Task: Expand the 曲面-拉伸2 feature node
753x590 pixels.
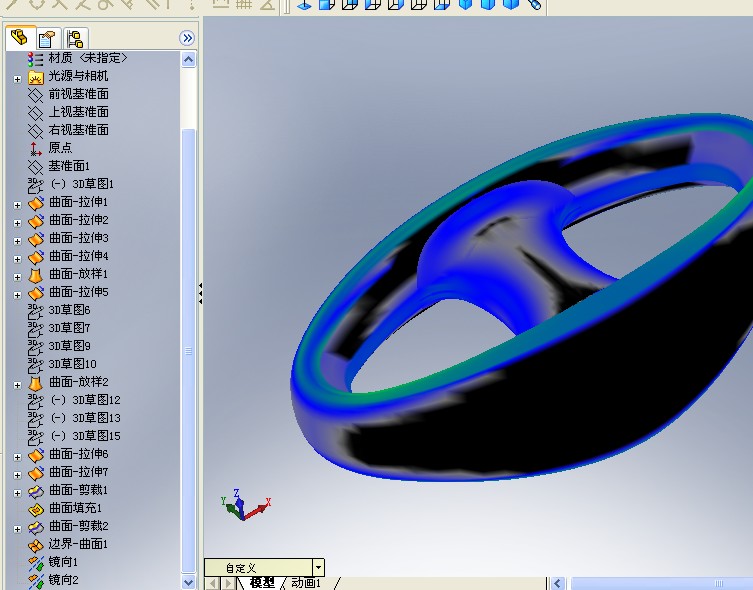Action: 17,223
